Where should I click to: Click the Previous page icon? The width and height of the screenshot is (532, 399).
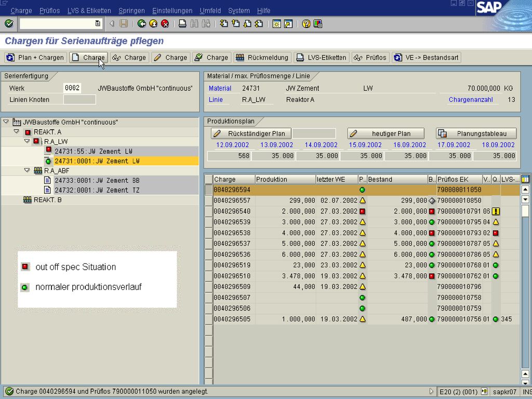[x=235, y=24]
